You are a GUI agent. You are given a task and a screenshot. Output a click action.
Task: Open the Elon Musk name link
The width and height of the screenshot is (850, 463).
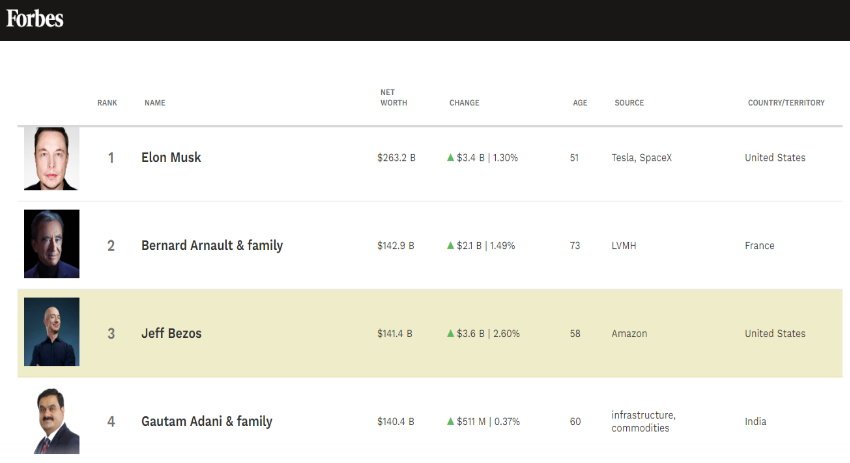(x=171, y=158)
